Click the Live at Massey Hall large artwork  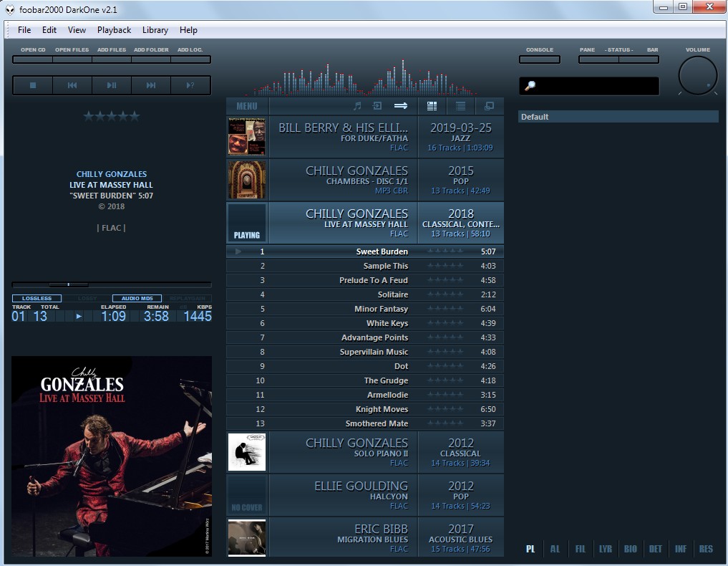tap(112, 456)
